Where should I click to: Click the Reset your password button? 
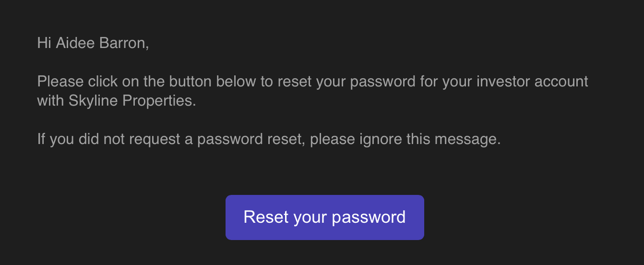(324, 217)
